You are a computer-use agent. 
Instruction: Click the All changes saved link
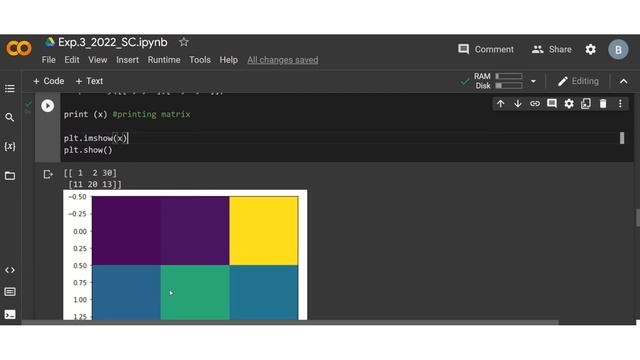[283, 60]
